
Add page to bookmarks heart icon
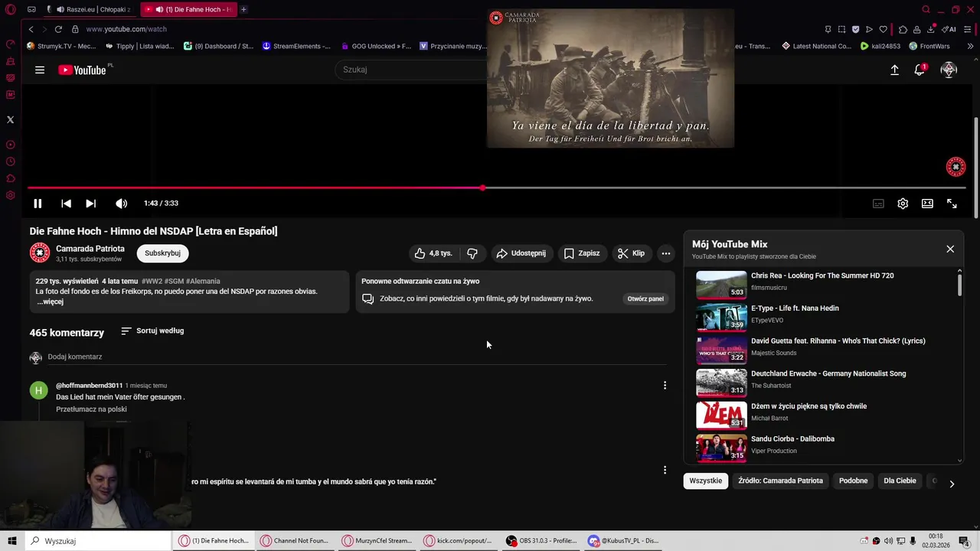(x=883, y=29)
